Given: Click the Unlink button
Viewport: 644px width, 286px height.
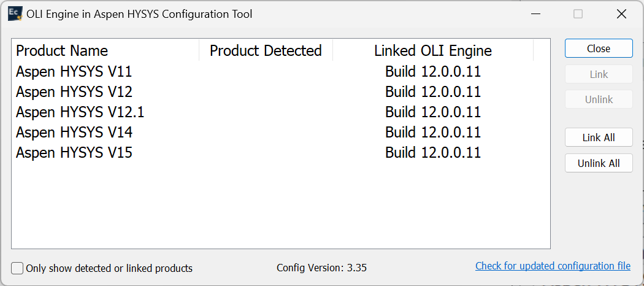Looking at the screenshot, I should coord(598,99).
